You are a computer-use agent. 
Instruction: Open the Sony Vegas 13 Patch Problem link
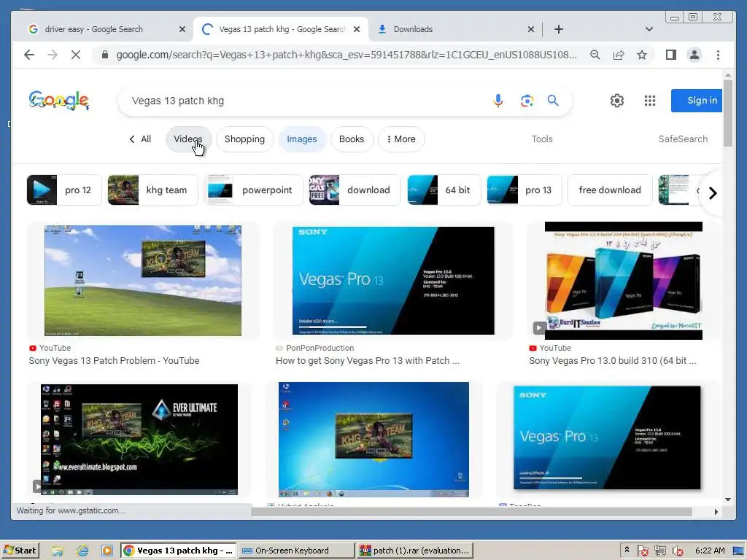click(114, 360)
